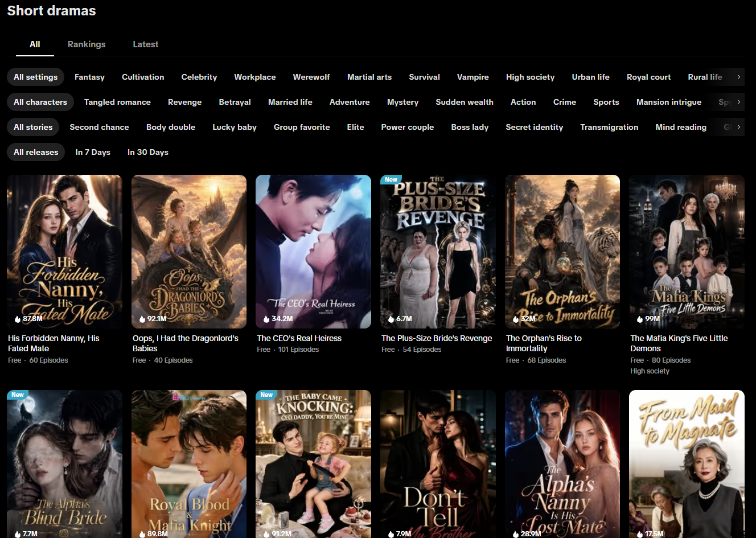Viewport: 756px width, 538px height.
Task: Open the Dragonlord's Babies poster image
Action: point(189,252)
